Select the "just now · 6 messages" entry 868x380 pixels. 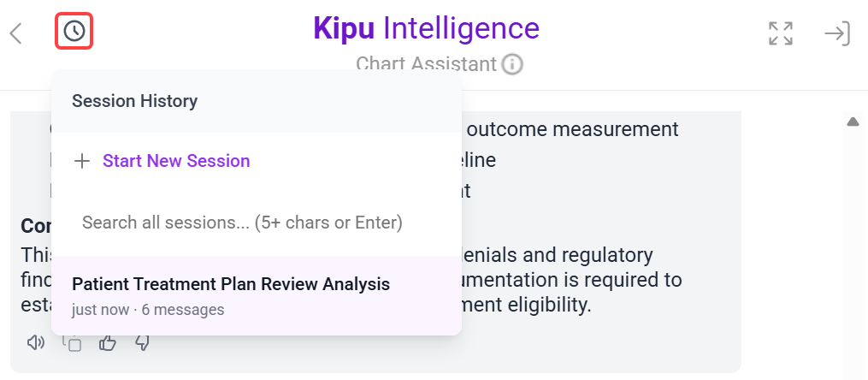(148, 310)
